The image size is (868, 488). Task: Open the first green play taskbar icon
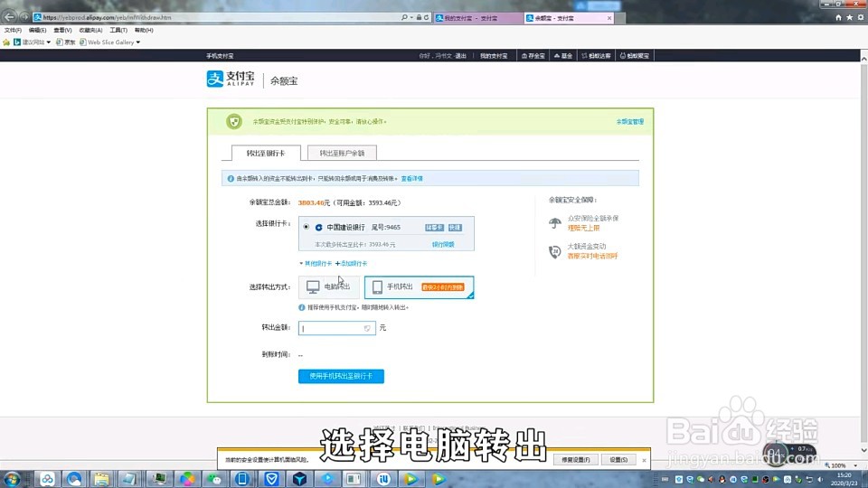(410, 479)
